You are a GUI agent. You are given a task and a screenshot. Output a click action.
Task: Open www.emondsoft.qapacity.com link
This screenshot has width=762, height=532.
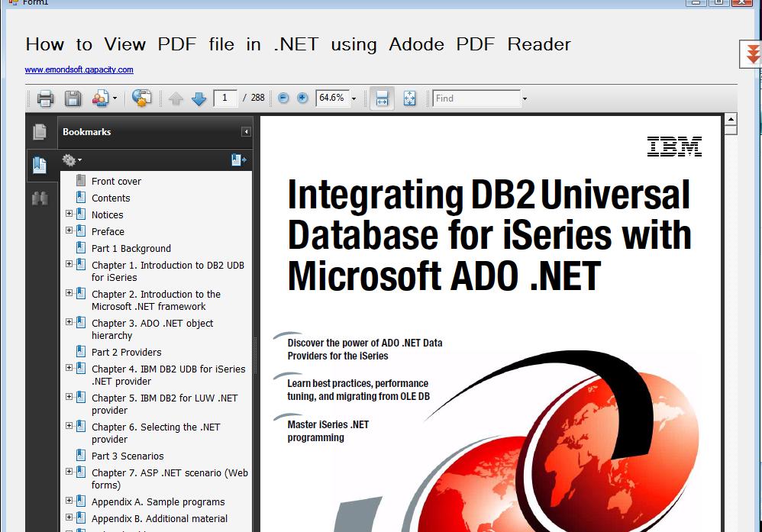pyautogui.click(x=79, y=69)
